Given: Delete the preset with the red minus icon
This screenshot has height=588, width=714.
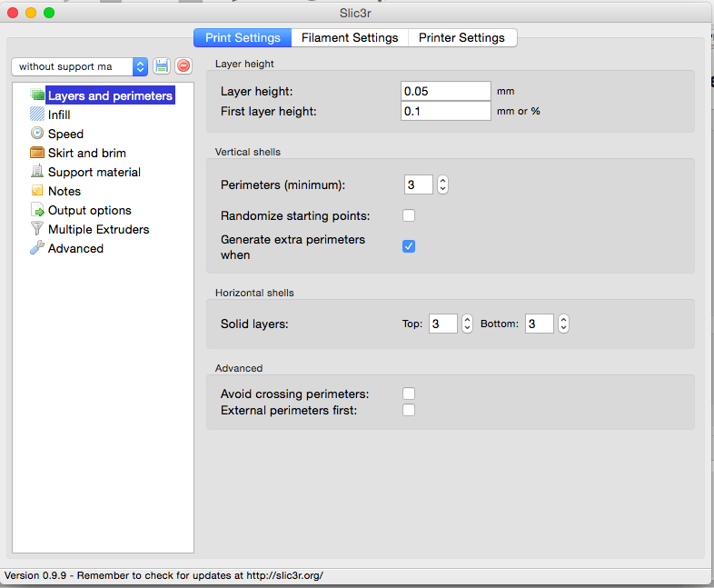Looking at the screenshot, I should point(183,66).
